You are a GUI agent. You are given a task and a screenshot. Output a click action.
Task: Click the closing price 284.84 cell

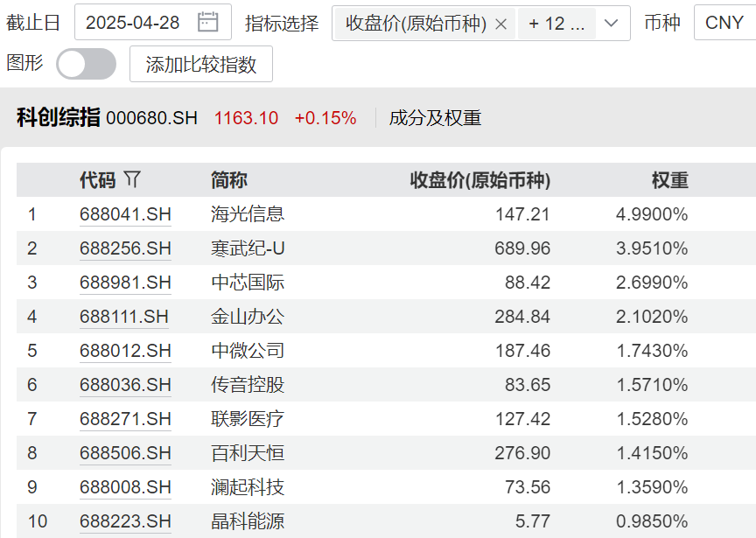pos(522,317)
